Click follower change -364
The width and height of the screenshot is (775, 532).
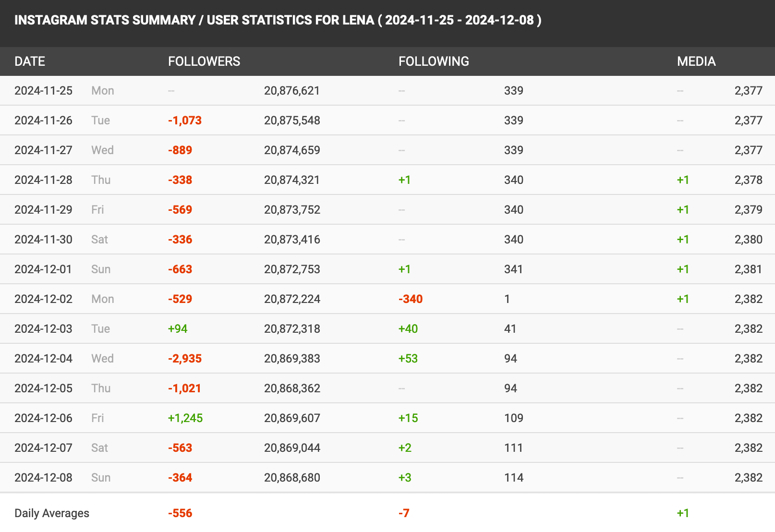coord(180,478)
